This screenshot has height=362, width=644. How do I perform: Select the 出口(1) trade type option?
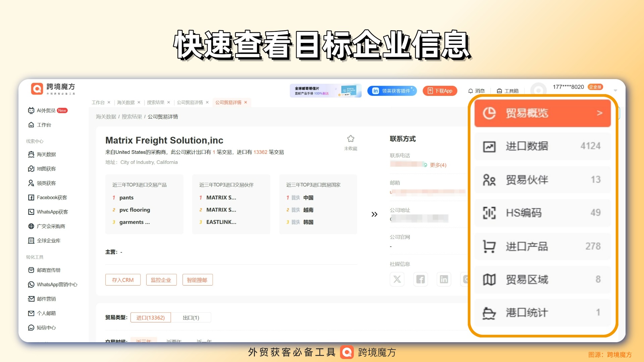(191, 318)
